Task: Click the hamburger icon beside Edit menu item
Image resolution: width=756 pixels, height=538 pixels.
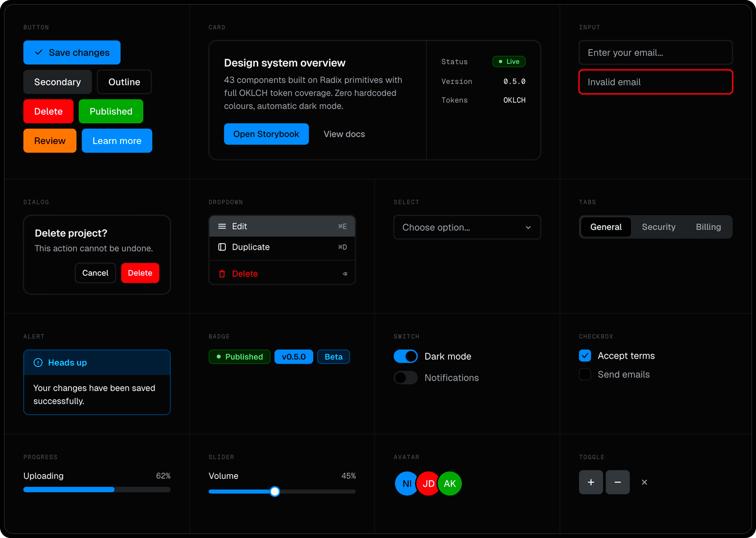Action: coord(222,226)
